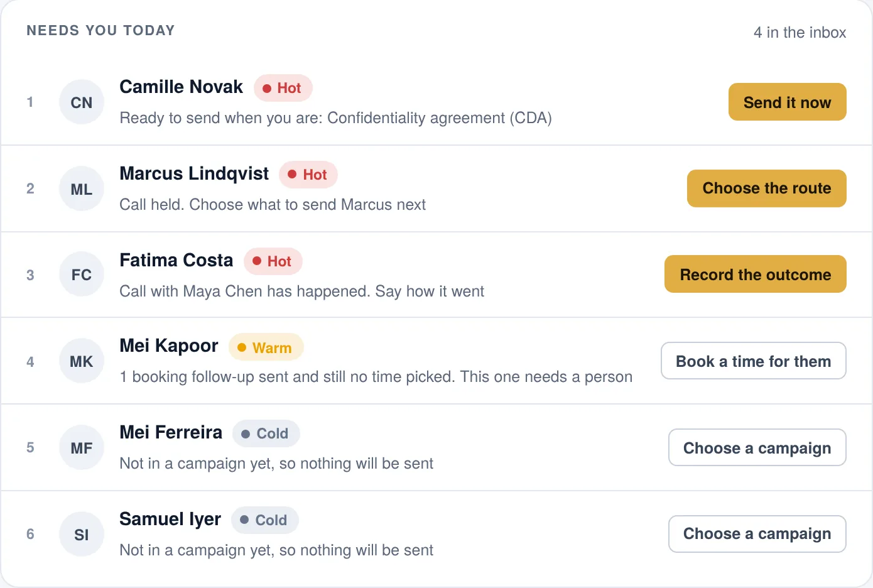
Task: Click the Cold badge beside Samuel Iyer
Action: (265, 520)
